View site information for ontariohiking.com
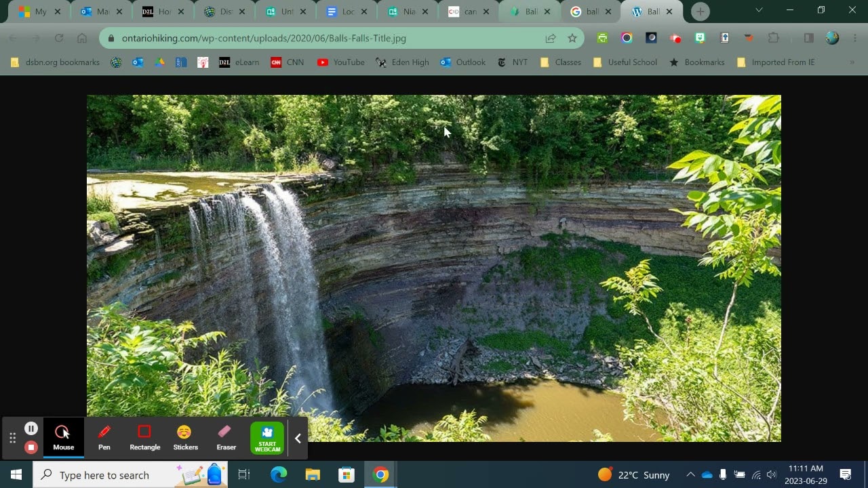868x488 pixels. pos(111,38)
